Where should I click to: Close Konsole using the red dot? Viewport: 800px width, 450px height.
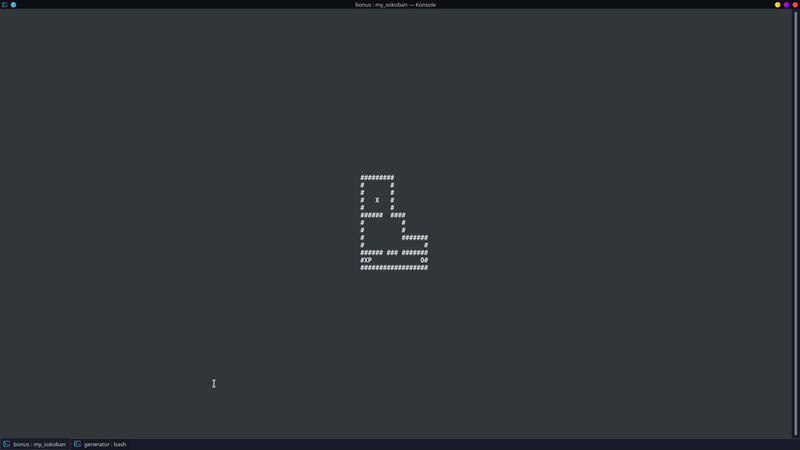(x=795, y=5)
